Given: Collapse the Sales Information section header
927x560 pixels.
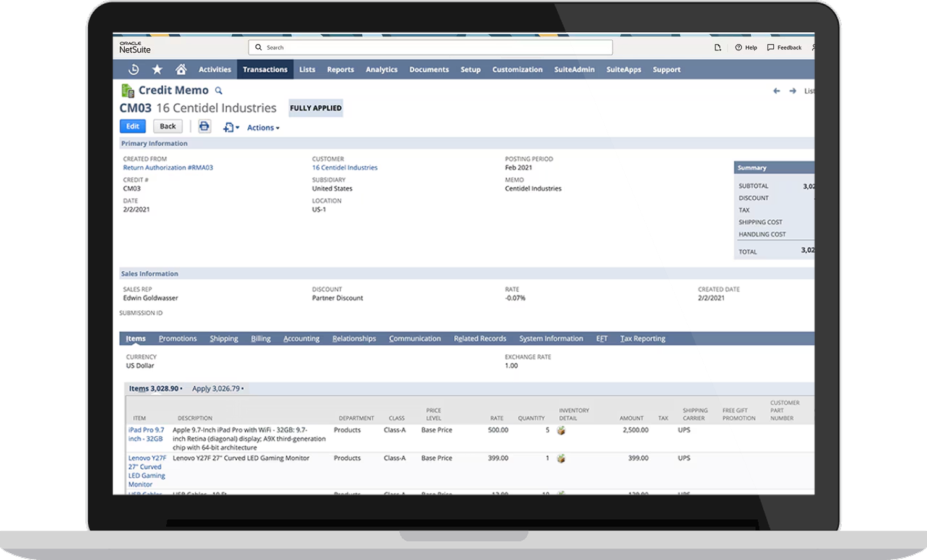Looking at the screenshot, I should [x=466, y=274].
